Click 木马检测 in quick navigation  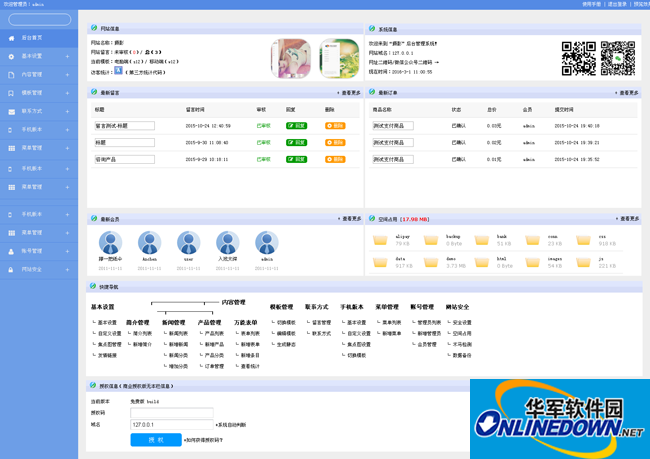(x=462, y=344)
